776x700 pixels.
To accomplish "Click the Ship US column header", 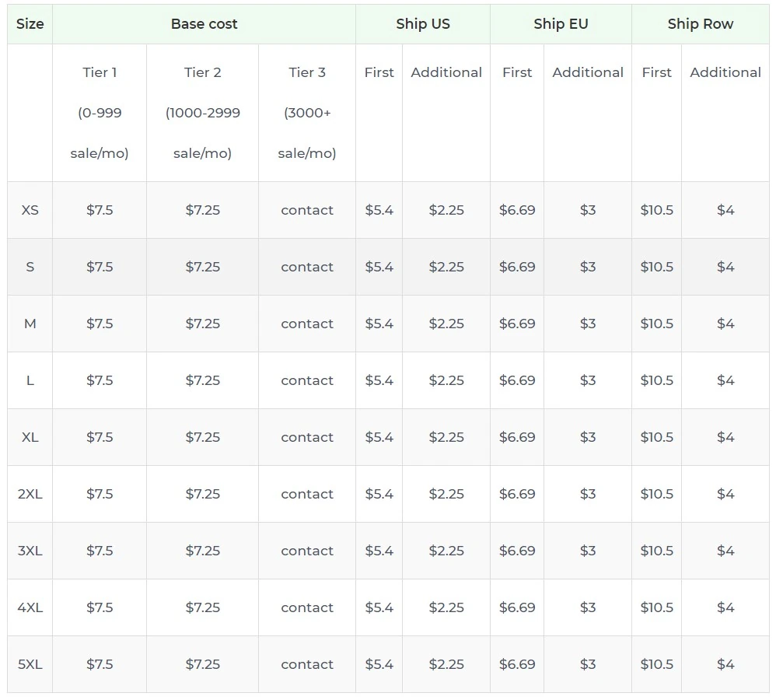I will coord(422,24).
